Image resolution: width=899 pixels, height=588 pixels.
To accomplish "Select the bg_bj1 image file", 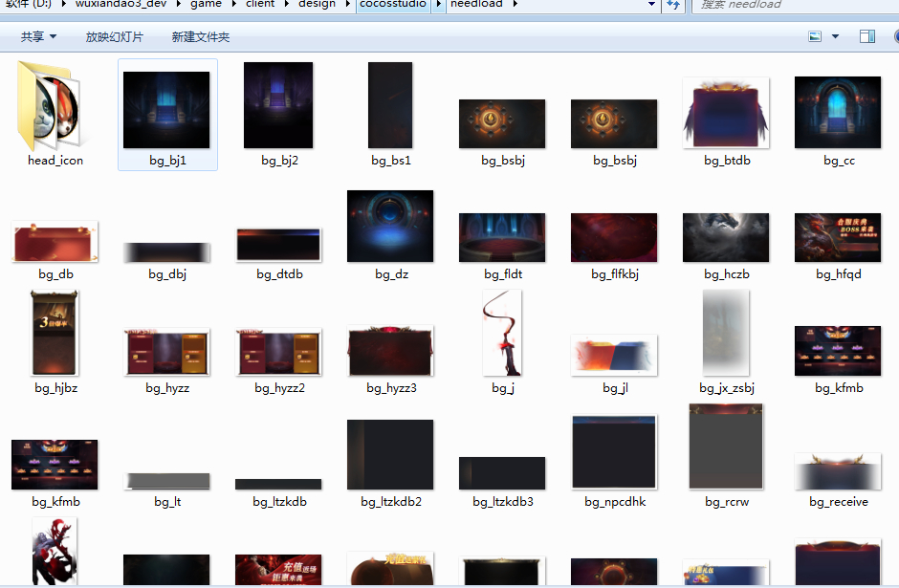I will (166, 110).
